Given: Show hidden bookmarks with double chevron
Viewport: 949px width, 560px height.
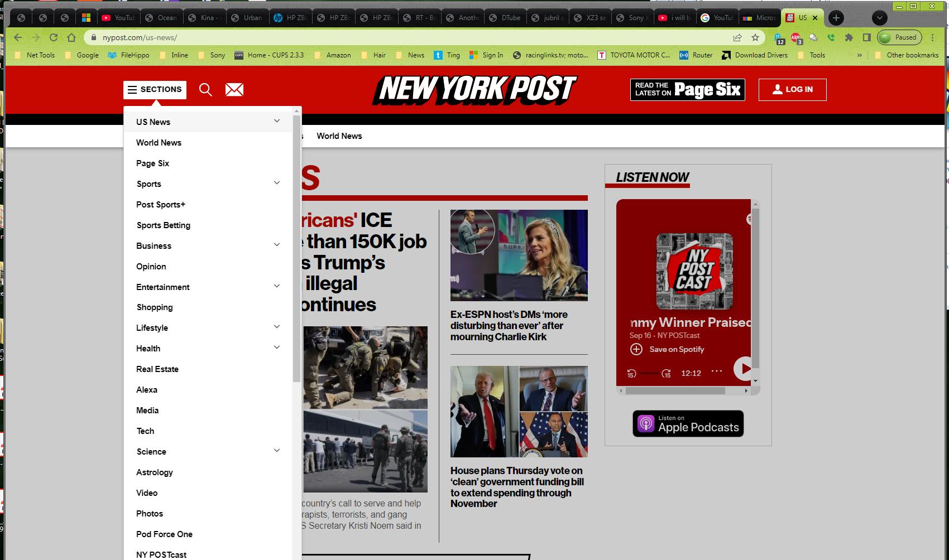Looking at the screenshot, I should pyautogui.click(x=860, y=55).
